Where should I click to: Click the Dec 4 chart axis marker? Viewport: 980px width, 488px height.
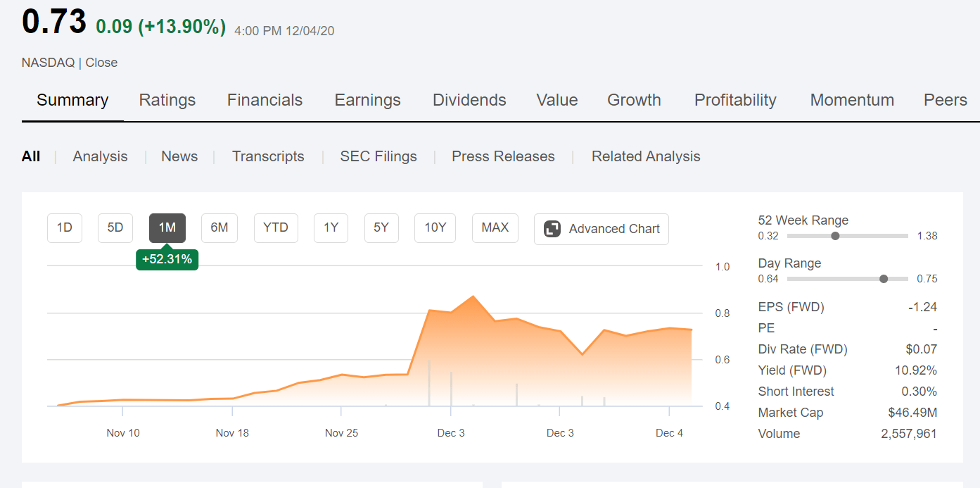click(x=669, y=432)
